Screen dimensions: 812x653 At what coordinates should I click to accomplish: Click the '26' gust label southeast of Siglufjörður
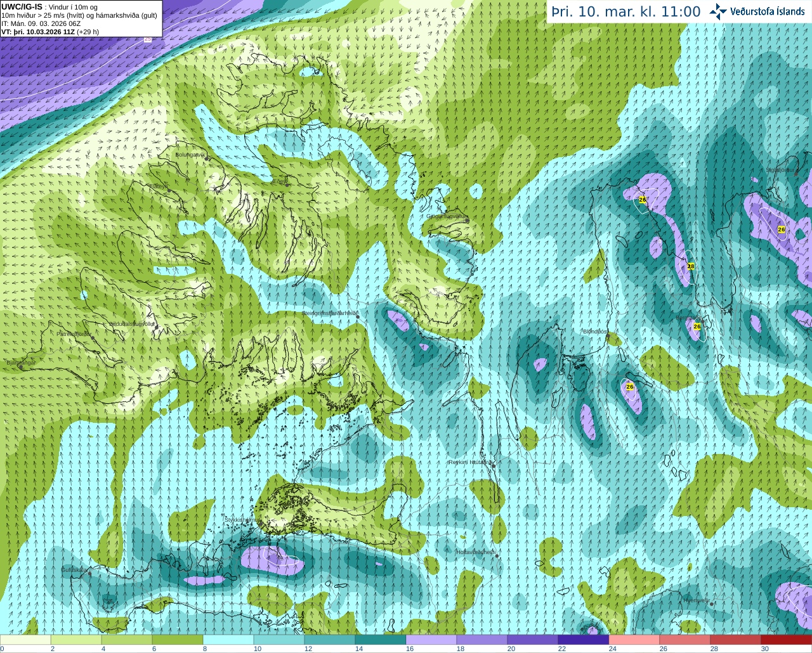click(782, 230)
